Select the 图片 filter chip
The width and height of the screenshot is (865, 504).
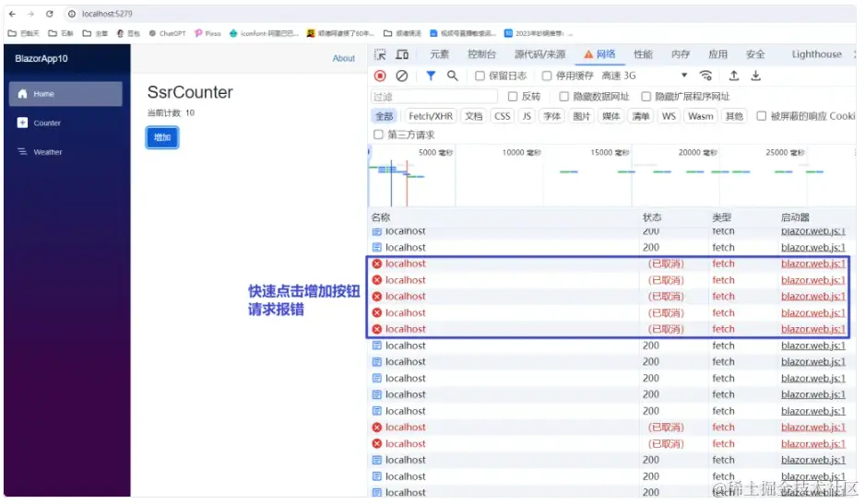582,116
